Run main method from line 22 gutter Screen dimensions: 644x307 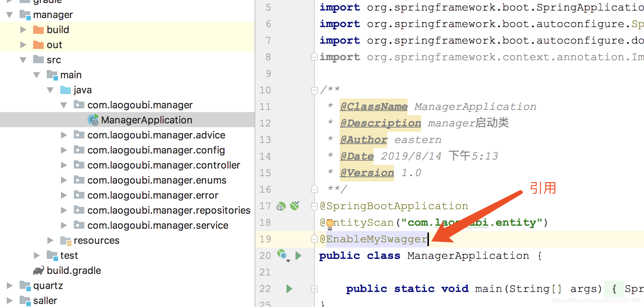(289, 289)
